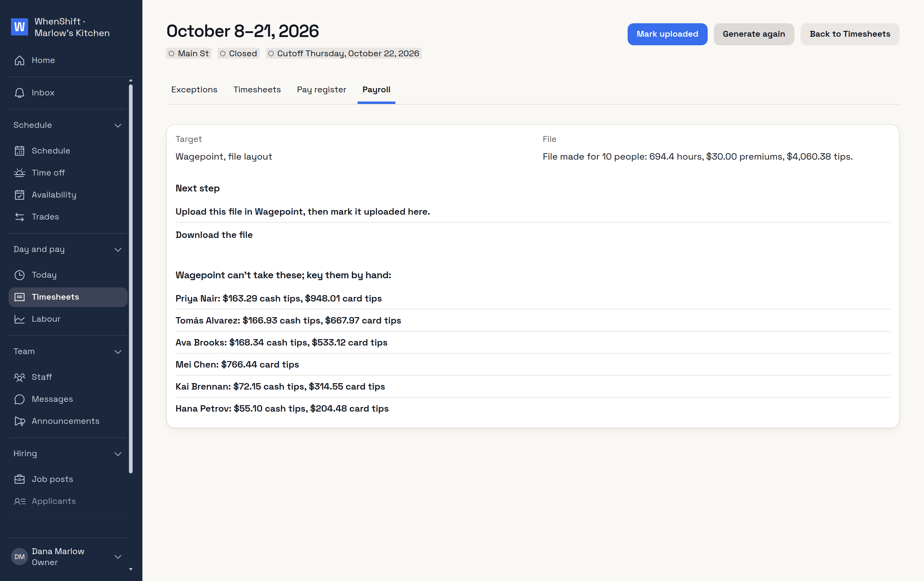Click the sidebar scroll down arrow
The image size is (924, 581).
131,569
